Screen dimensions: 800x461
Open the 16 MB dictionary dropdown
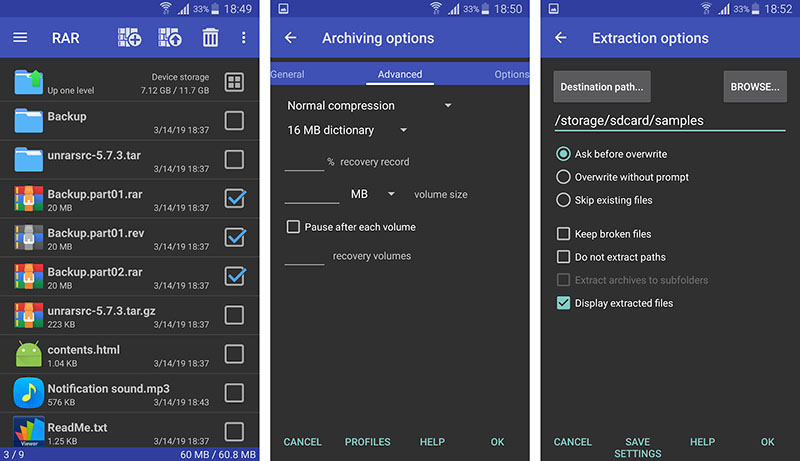(x=347, y=130)
